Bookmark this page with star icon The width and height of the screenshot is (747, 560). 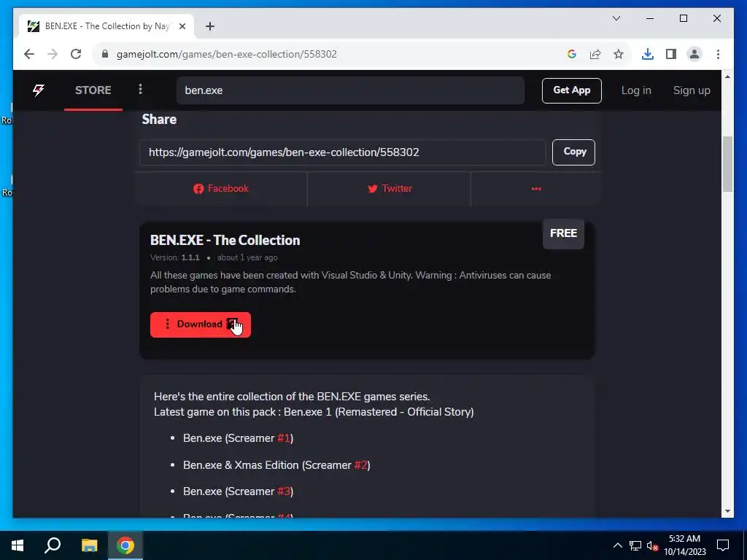click(619, 54)
